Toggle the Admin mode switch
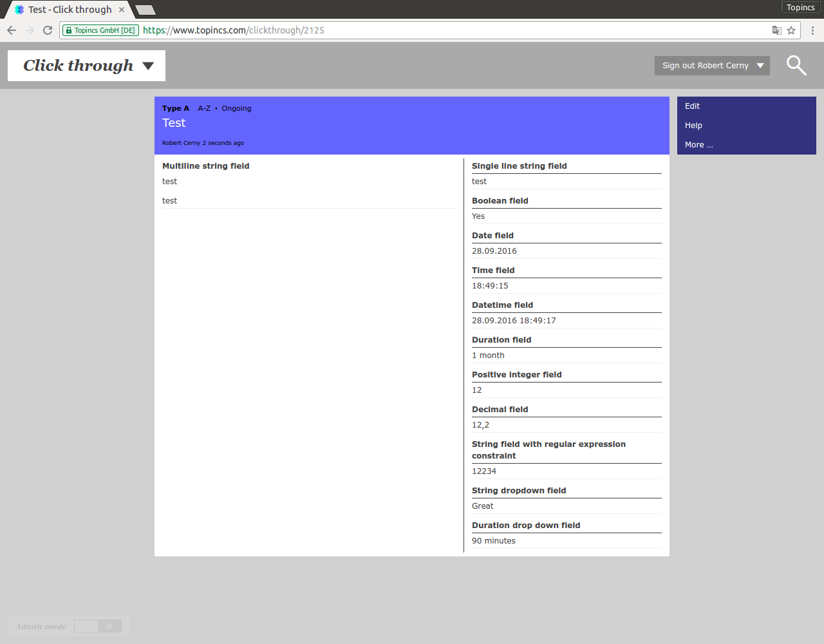 click(x=97, y=626)
